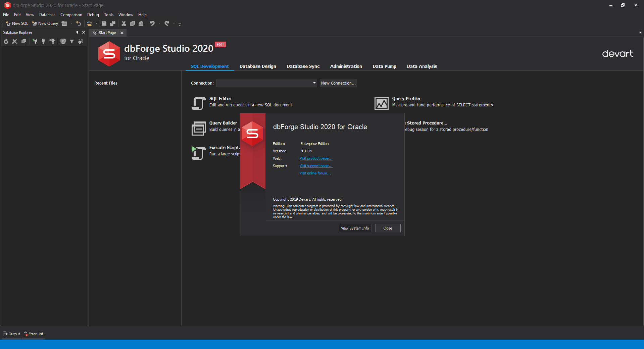
Task: Click the Collapse All icon in Database Explorer
Action: (23, 41)
